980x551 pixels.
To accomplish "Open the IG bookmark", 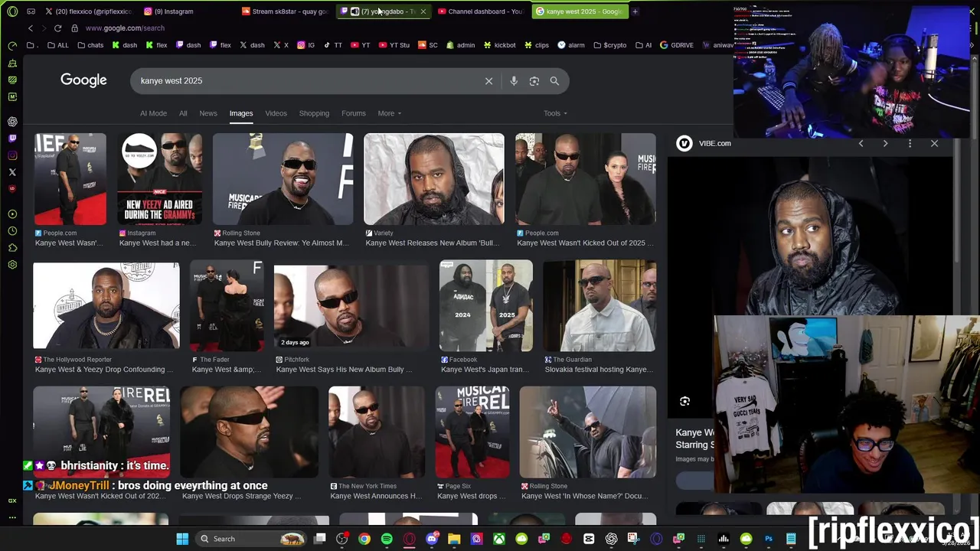I will coord(305,45).
